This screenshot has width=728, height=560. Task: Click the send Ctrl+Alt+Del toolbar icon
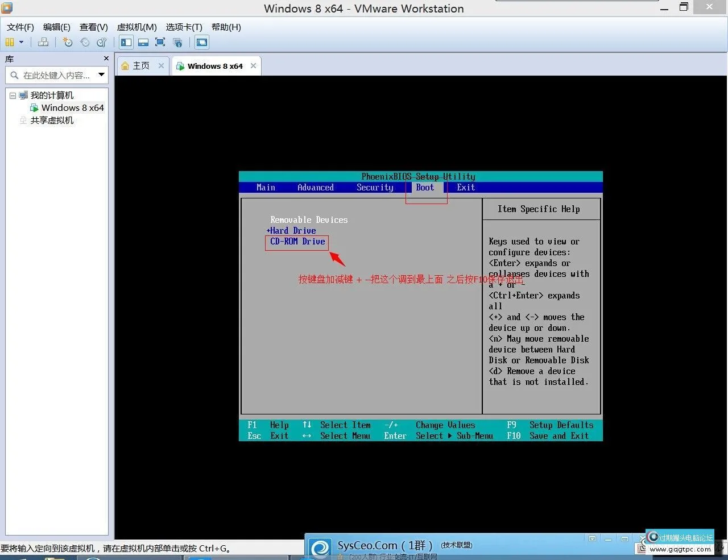pyautogui.click(x=43, y=42)
